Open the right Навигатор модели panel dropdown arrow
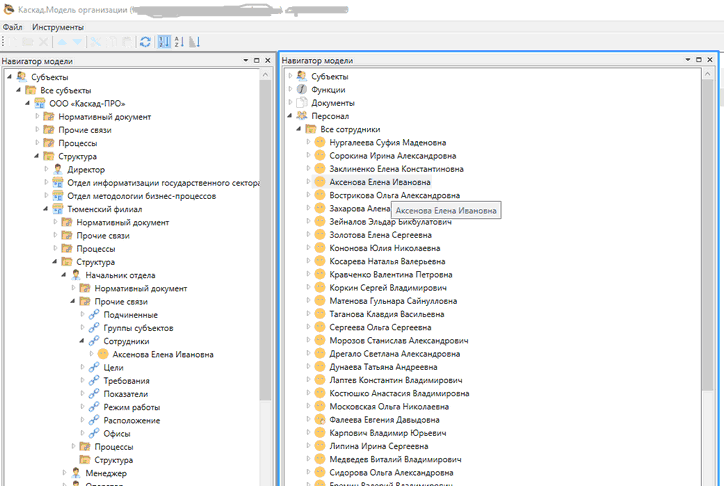Screen dimensions: 724x486 tap(688, 60)
